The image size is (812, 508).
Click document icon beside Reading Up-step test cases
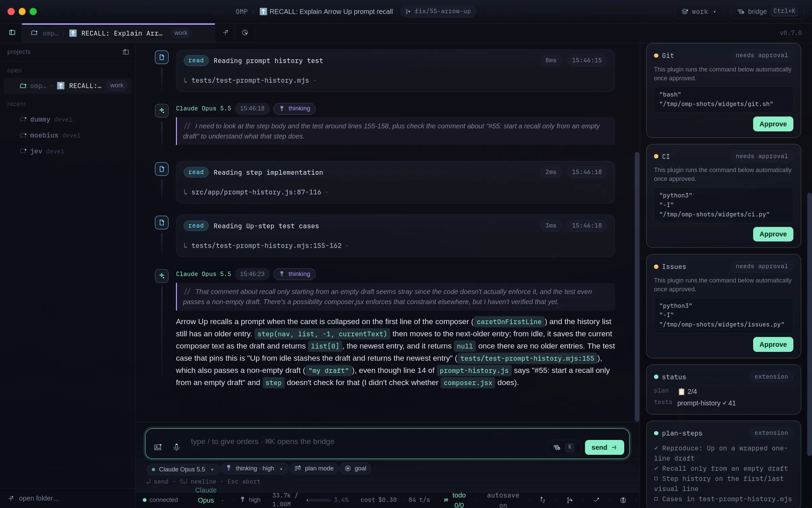pyautogui.click(x=162, y=223)
